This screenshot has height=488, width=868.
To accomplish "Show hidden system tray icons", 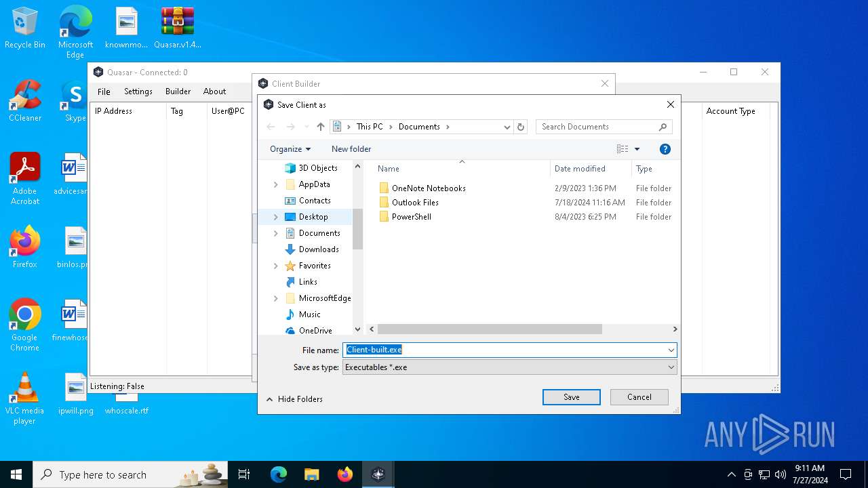I will pos(731,474).
